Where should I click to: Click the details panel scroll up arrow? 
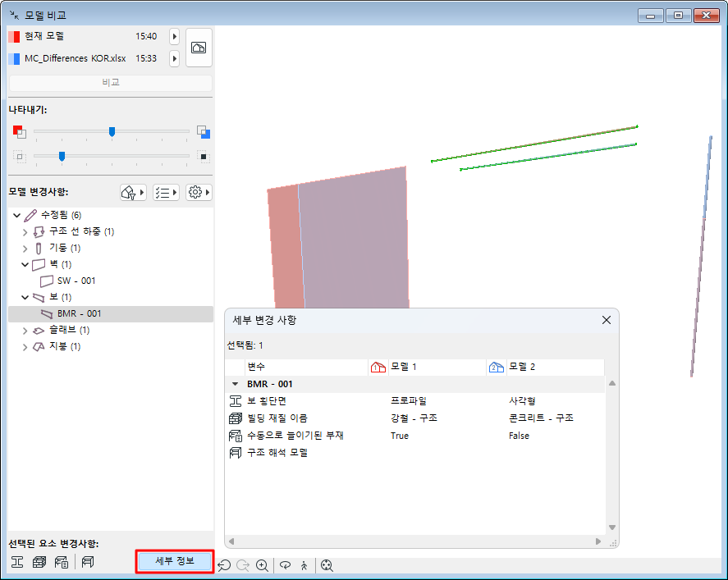coord(612,383)
